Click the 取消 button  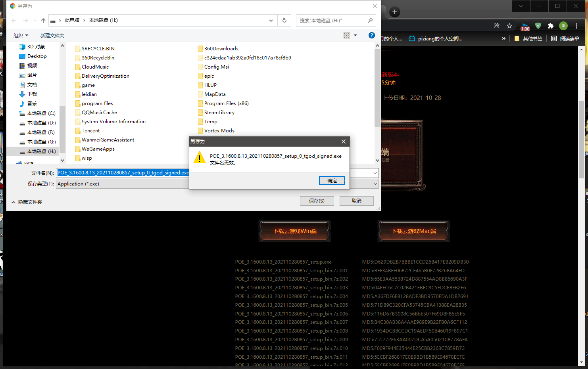point(356,201)
